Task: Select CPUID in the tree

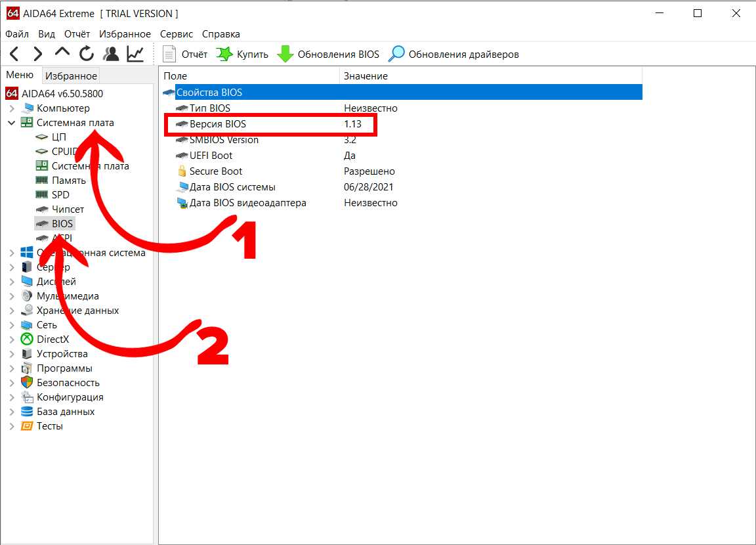Action: click(64, 152)
